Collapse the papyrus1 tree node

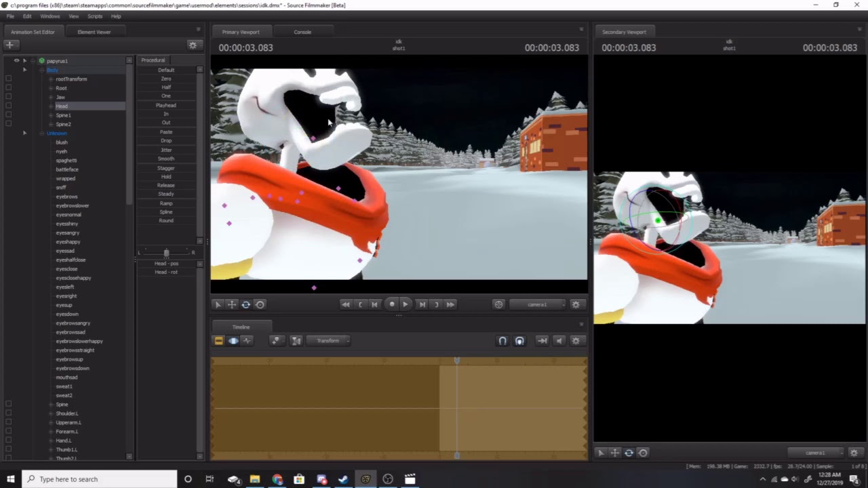[x=33, y=61]
